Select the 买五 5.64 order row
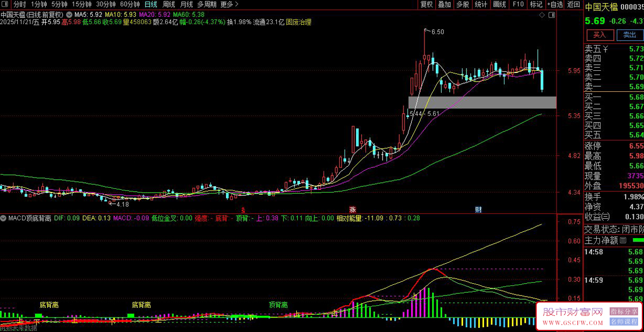This screenshot has width=644, height=332. [614, 135]
